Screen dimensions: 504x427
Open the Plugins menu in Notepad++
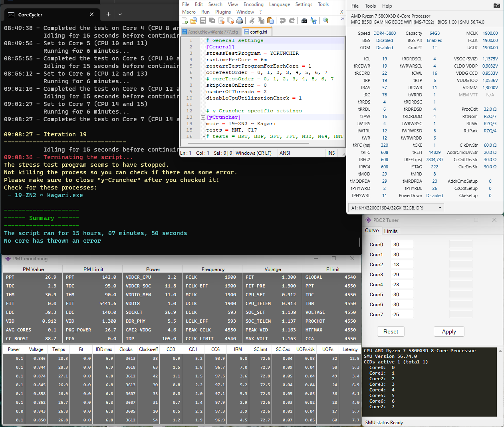[223, 12]
